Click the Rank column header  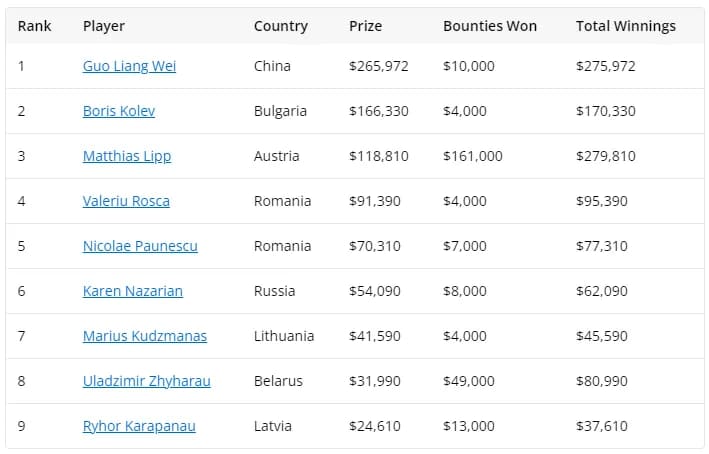(34, 26)
